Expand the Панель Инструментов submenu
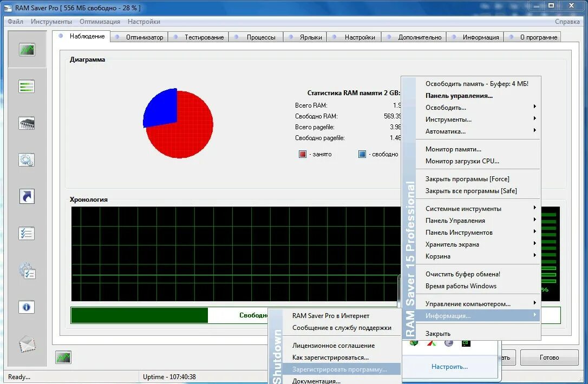Viewport: 588px width, 384px height. [477, 233]
